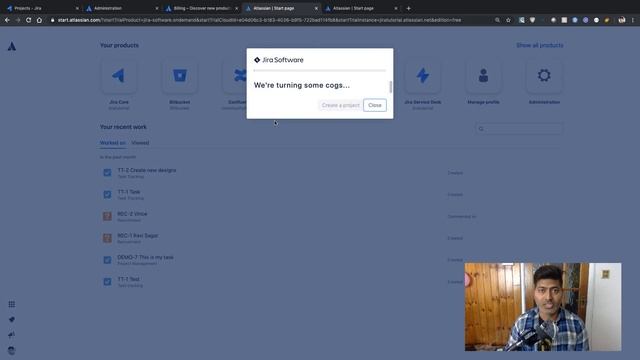
Task: Open the user avatar at sidebar bottom
Action: click(x=12, y=351)
